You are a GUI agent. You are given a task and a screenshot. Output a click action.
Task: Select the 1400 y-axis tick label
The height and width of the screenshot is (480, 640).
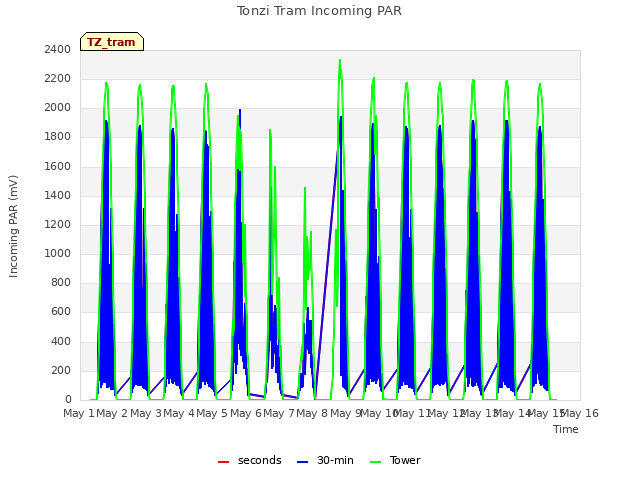point(58,195)
